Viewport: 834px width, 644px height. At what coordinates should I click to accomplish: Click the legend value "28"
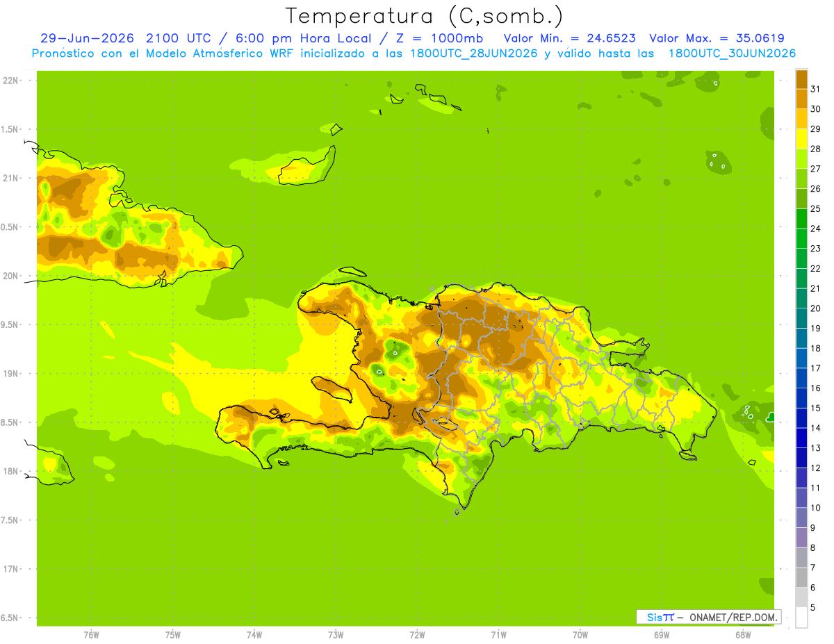click(x=815, y=149)
